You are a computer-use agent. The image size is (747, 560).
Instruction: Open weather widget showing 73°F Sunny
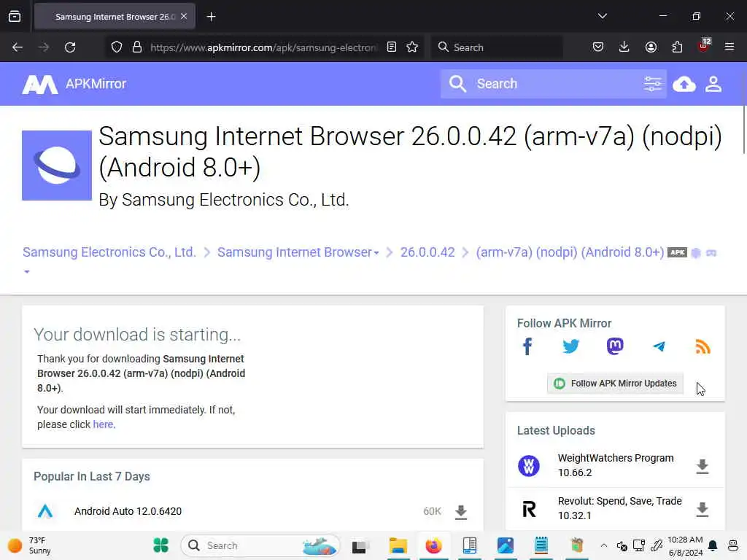pyautogui.click(x=29, y=545)
